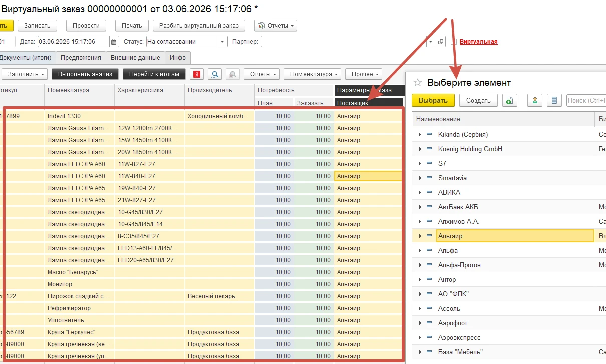Open the date calendar picker icon
606x364 pixels.
coord(114,42)
